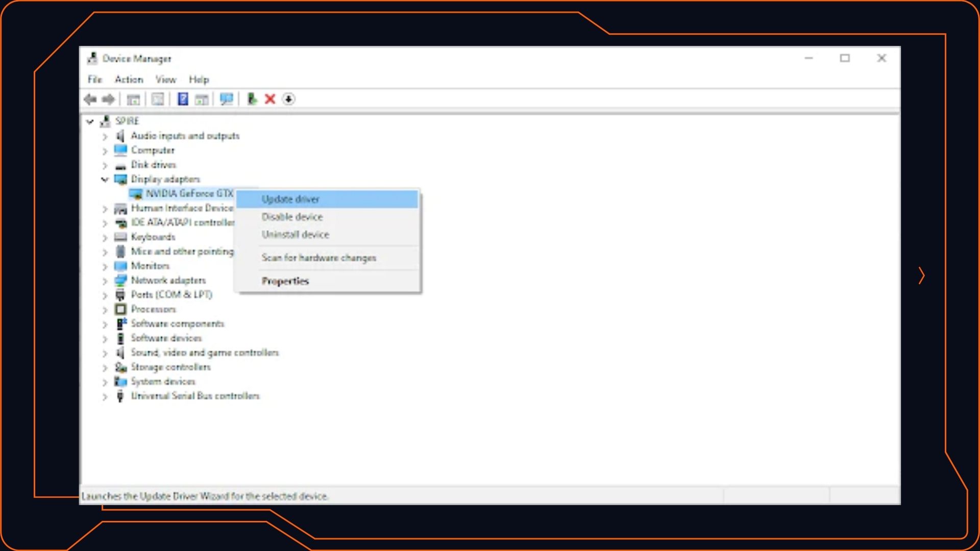Click the Show/Hide console tree icon
The height and width of the screenshot is (551, 980).
(133, 99)
